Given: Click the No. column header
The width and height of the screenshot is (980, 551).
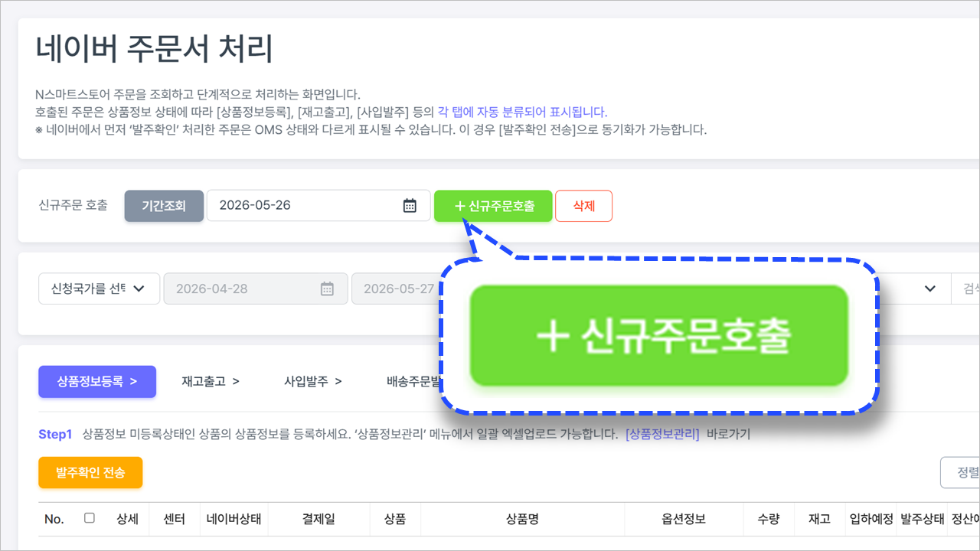Looking at the screenshot, I should 54,519.
